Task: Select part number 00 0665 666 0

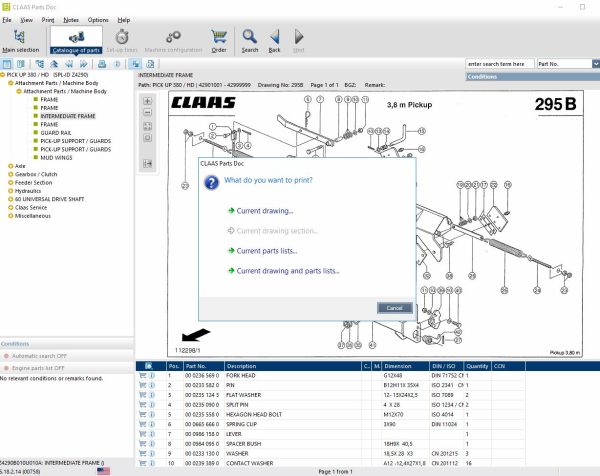Action: [x=202, y=424]
